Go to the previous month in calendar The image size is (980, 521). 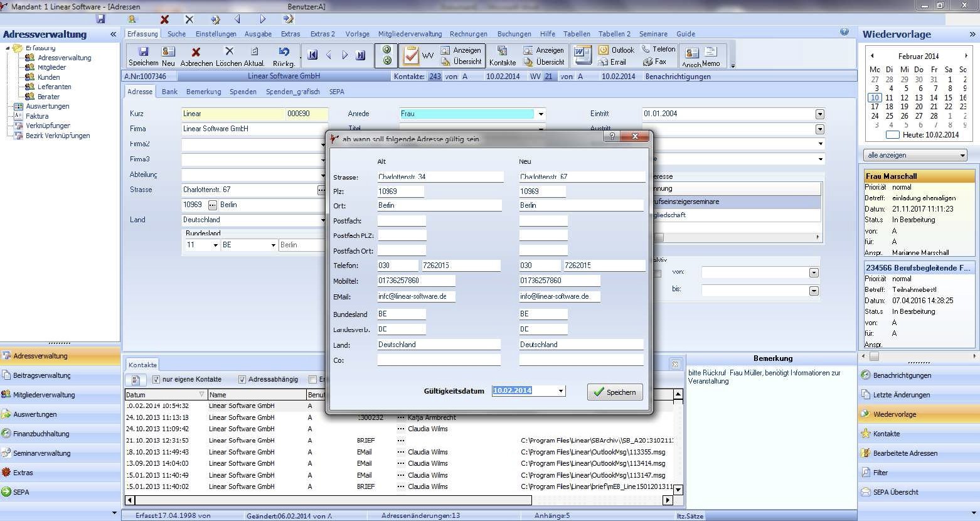(x=872, y=56)
